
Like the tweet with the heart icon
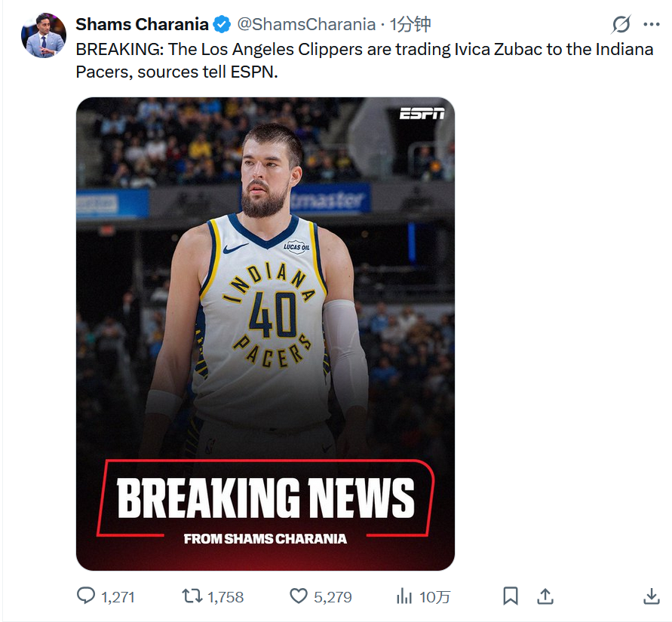pyautogui.click(x=299, y=596)
